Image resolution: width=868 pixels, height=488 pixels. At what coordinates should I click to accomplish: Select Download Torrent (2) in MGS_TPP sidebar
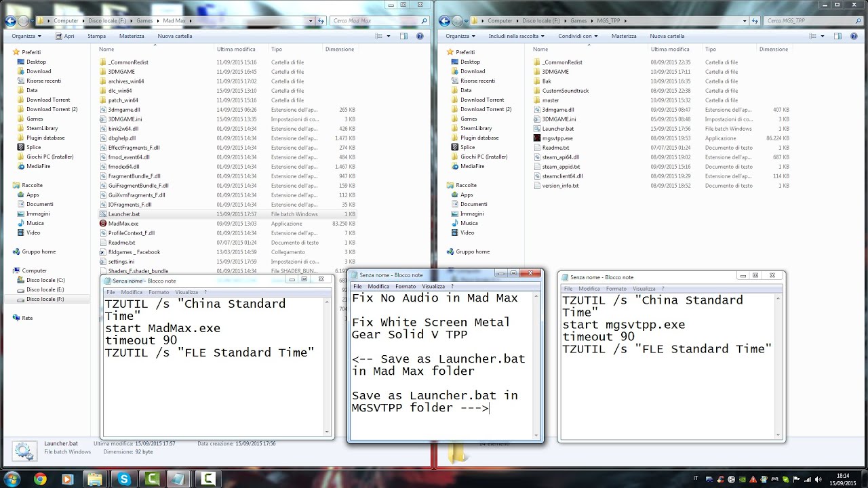(x=486, y=109)
